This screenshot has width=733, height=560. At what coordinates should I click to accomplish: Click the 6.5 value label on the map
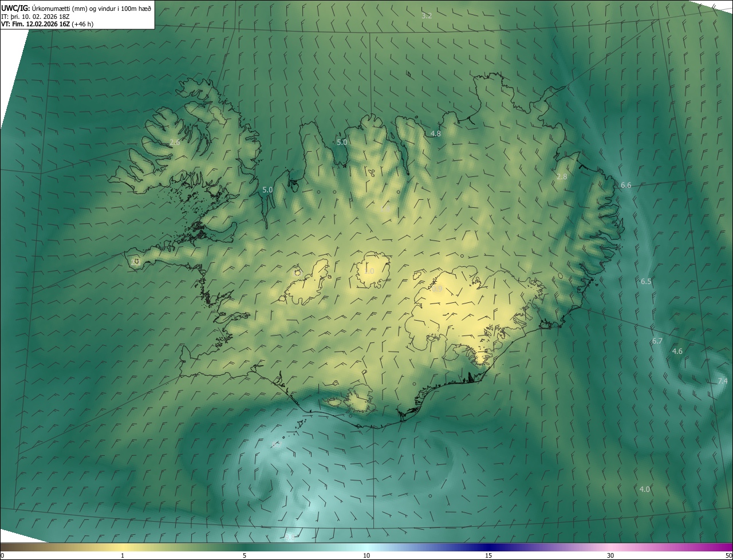(x=646, y=281)
